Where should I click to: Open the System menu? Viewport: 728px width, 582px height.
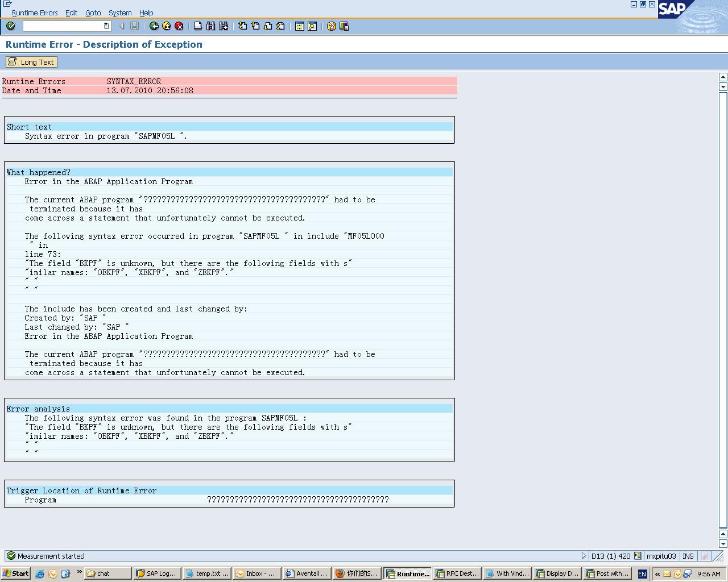(x=120, y=13)
